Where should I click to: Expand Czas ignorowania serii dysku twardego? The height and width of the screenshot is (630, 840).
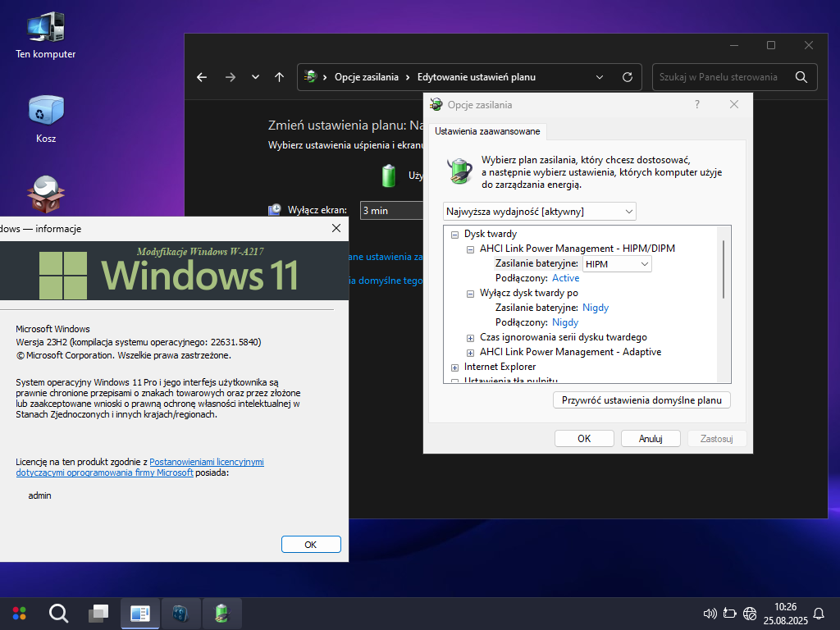pyautogui.click(x=470, y=337)
